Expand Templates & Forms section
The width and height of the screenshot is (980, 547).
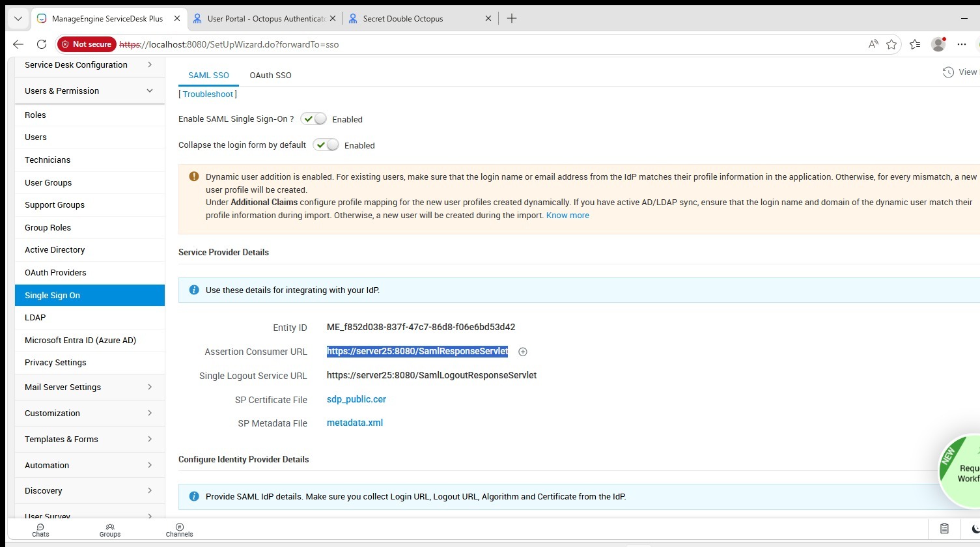click(90, 440)
